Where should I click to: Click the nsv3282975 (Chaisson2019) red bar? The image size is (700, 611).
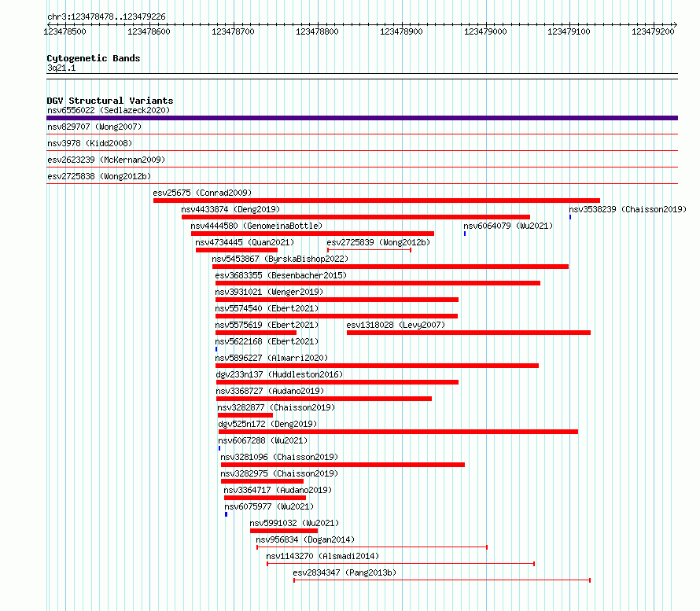point(262,481)
